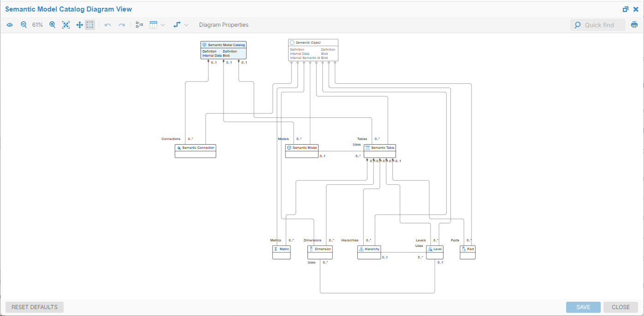Print the diagram using the printer icon
Image resolution: width=644 pixels, height=316 pixels.
634,25
